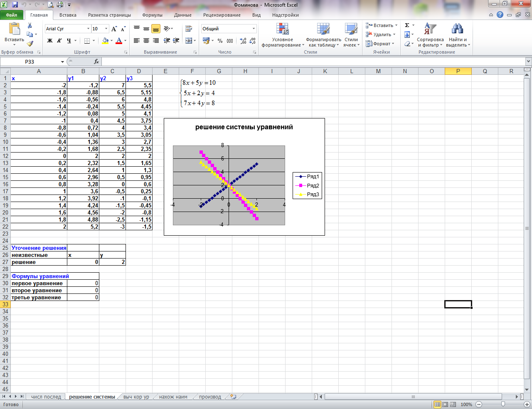
Task: Click the Format as Table icon
Action: click(x=323, y=29)
